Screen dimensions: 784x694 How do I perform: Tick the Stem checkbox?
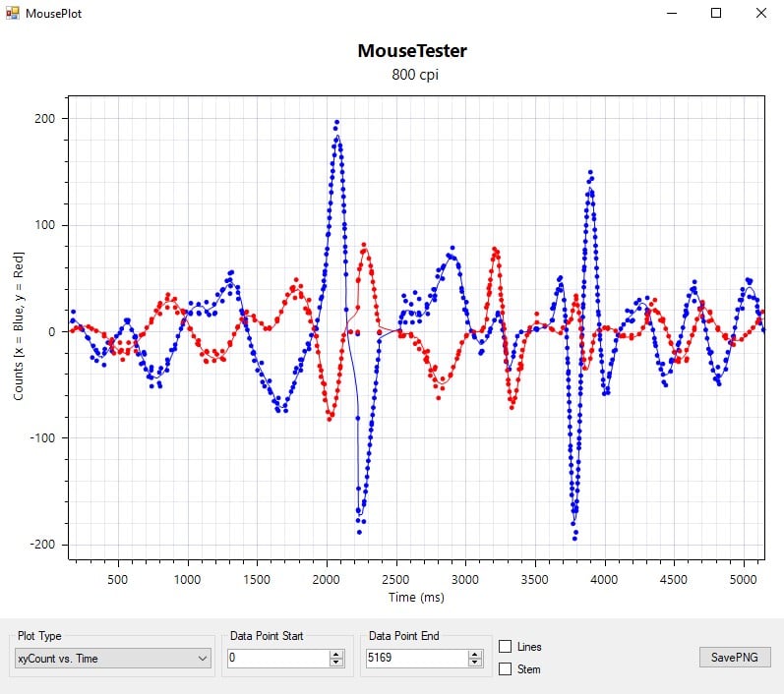coord(506,669)
